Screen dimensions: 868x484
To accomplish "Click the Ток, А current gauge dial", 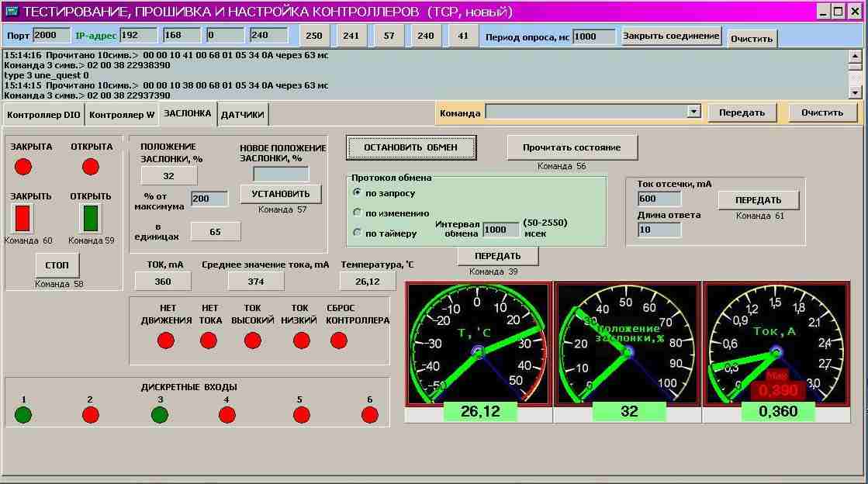I will tap(776, 344).
